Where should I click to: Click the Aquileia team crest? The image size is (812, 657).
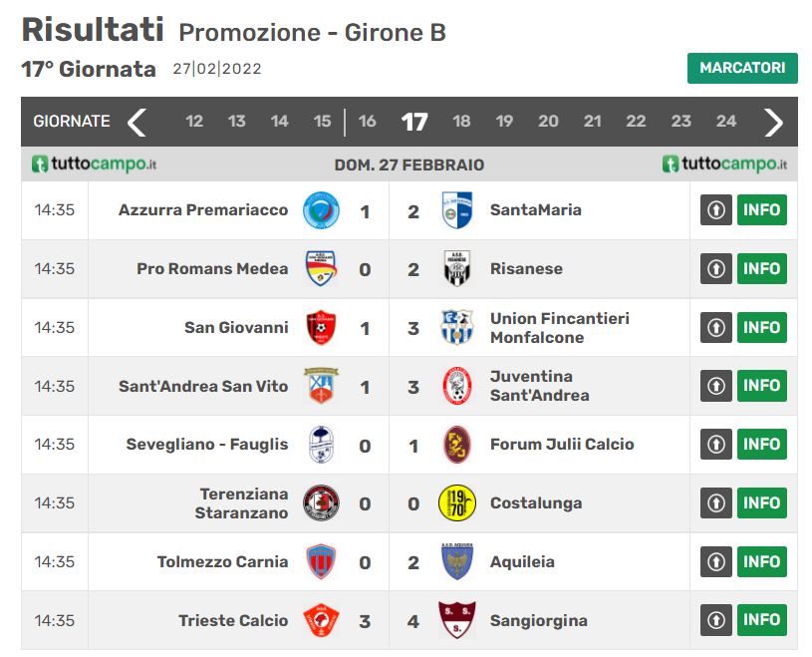[457, 562]
